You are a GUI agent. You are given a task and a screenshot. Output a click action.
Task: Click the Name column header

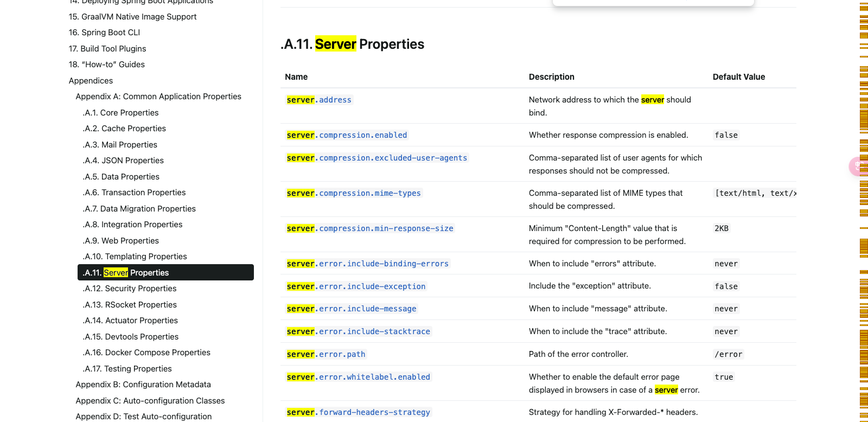pyautogui.click(x=296, y=77)
